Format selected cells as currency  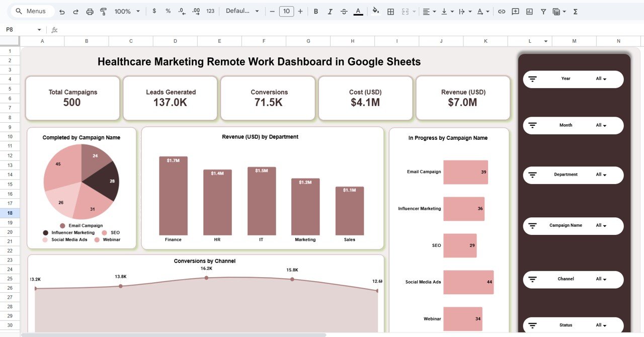click(x=154, y=11)
